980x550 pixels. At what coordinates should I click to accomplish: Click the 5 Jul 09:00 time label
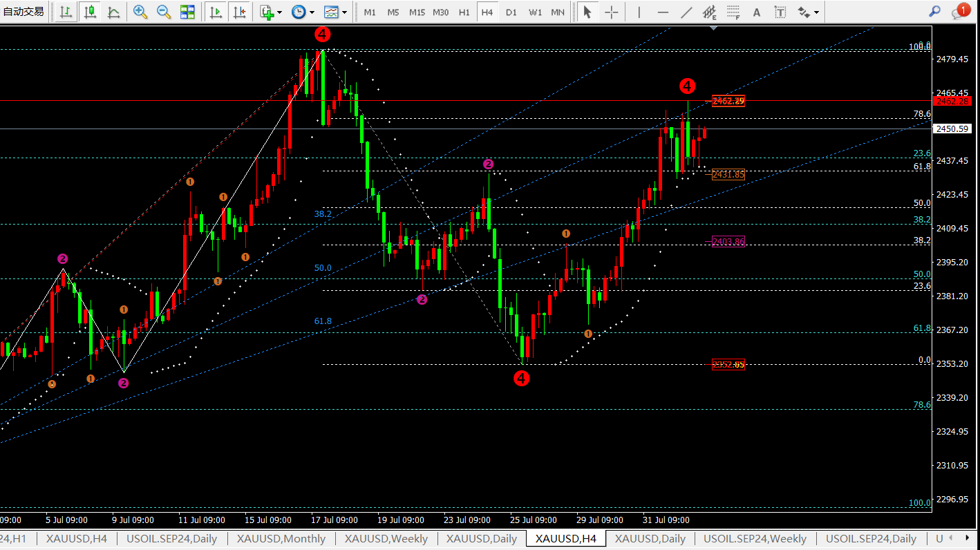[x=66, y=520]
